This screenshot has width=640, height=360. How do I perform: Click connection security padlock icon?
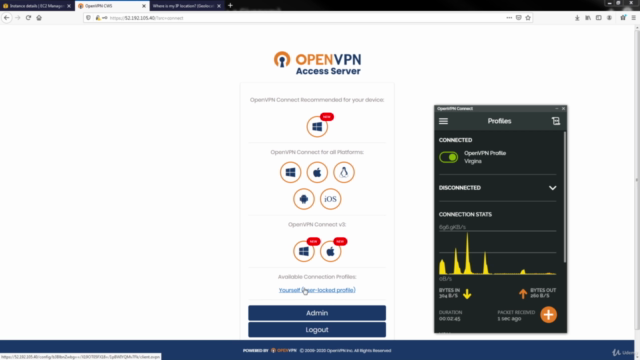[x=98, y=18]
